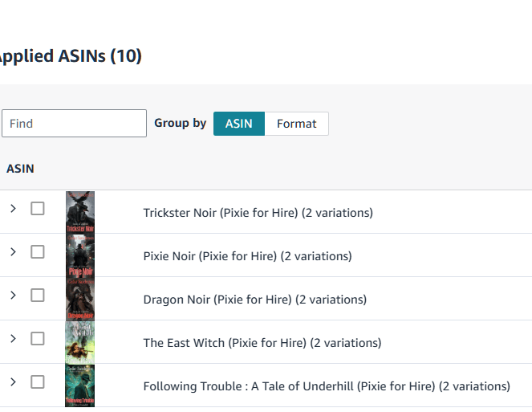Tick the Following Trouble row checkbox
The width and height of the screenshot is (532, 412).
tap(38, 381)
